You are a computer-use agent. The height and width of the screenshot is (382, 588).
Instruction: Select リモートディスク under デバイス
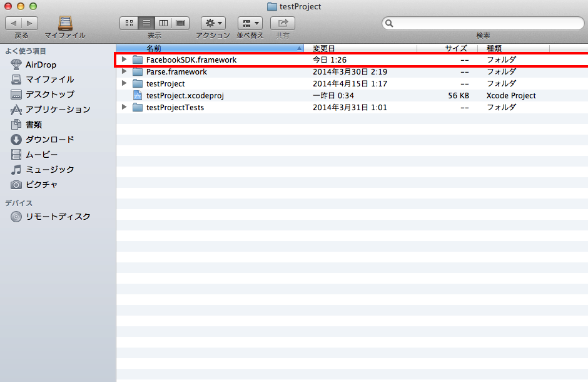click(x=50, y=217)
